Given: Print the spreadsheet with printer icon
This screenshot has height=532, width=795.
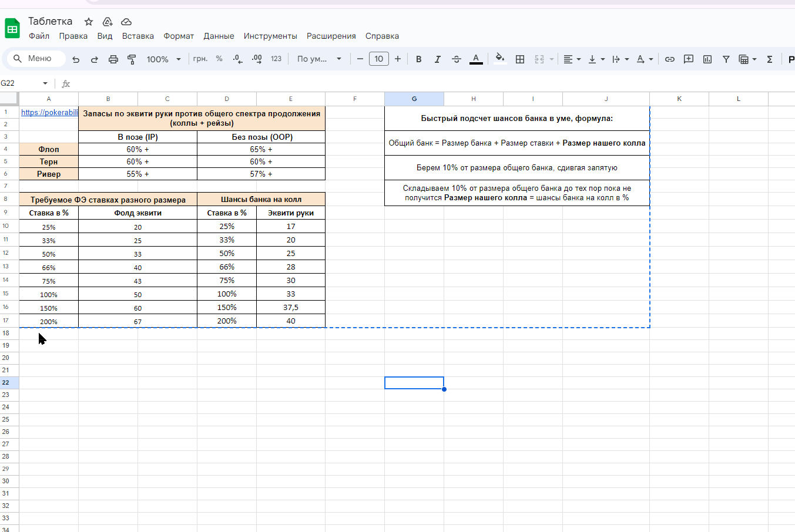Looking at the screenshot, I should pyautogui.click(x=113, y=59).
